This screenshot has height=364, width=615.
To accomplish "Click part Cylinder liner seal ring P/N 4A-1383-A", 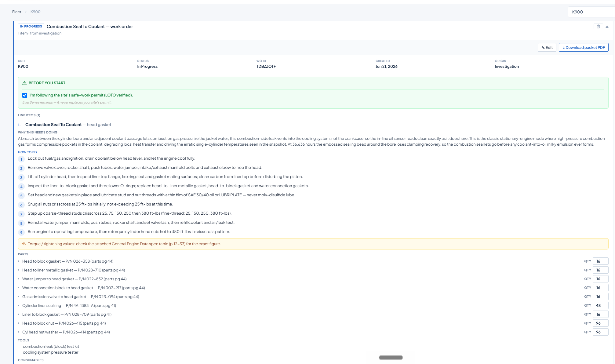I will tap(69, 305).
